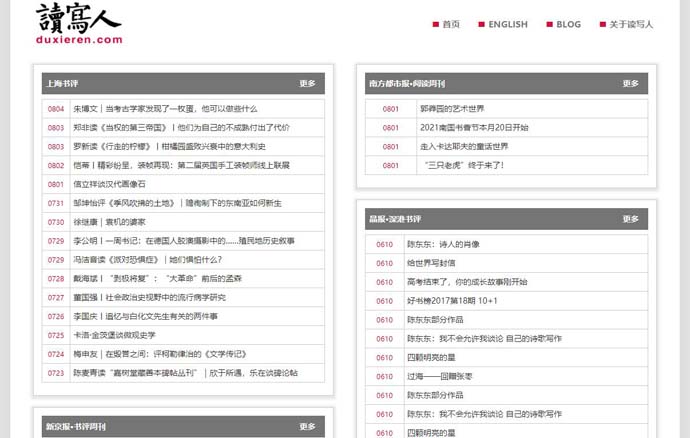Click 更多 in the 南方都市报·阅读周刊 panel header
690x438 pixels.
tap(630, 84)
